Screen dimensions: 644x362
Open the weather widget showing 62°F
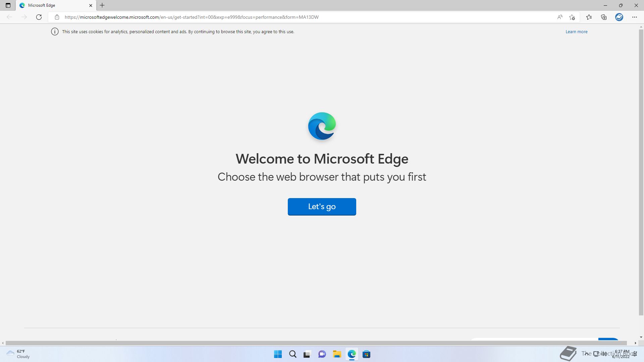click(18, 354)
